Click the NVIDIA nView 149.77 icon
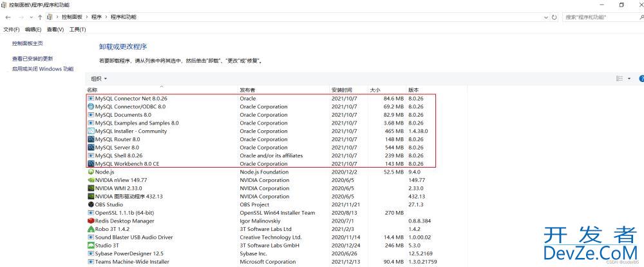 pos(91,180)
